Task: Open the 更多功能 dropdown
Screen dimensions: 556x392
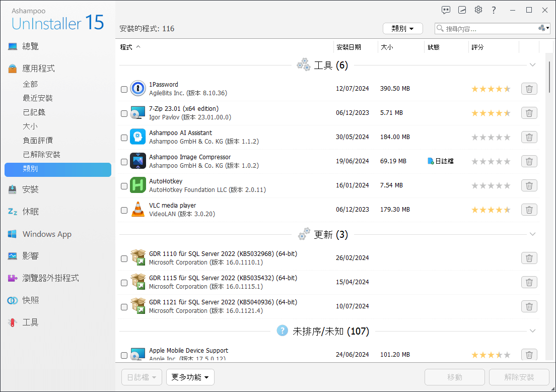Action: pos(190,377)
